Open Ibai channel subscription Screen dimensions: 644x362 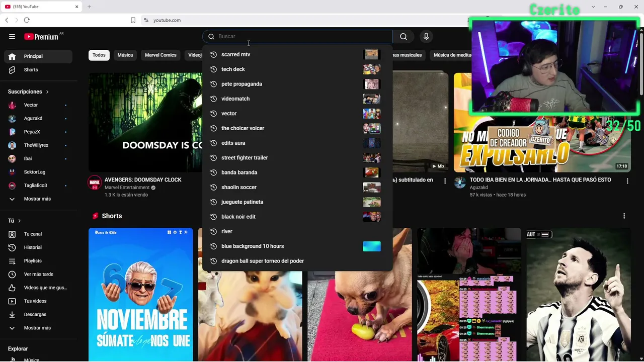tap(38, 158)
